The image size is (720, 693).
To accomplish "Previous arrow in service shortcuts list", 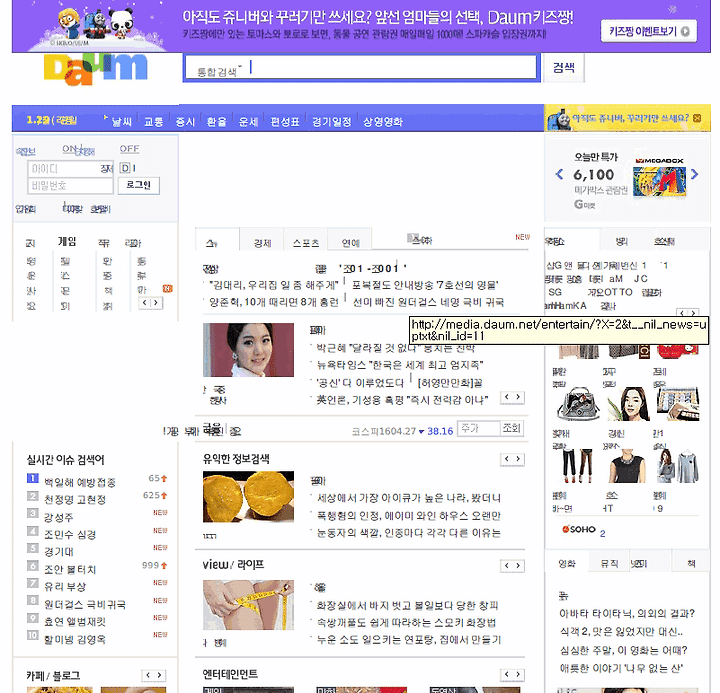I will 145,303.
